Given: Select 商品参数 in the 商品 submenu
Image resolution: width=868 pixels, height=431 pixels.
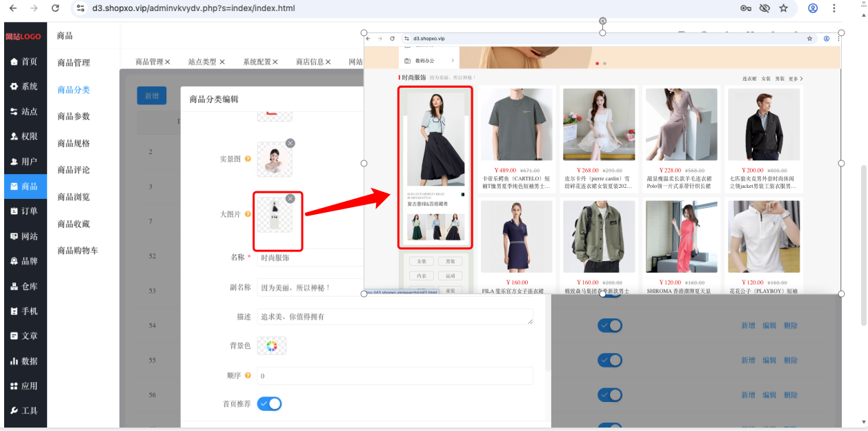Looking at the screenshot, I should 74,116.
